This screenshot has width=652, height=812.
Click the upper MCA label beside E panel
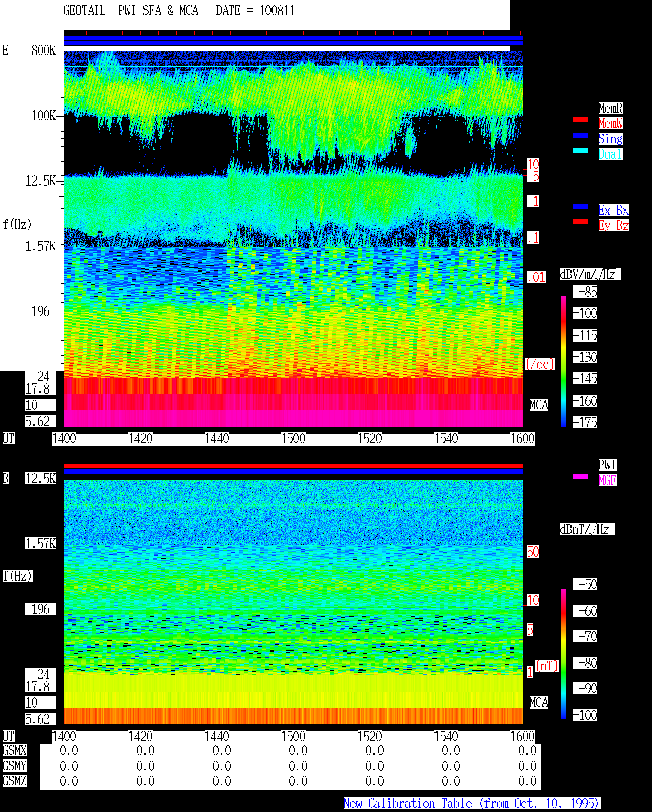pyautogui.click(x=539, y=405)
